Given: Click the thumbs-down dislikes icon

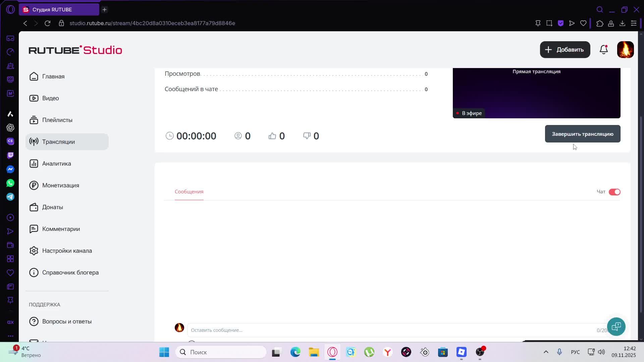Looking at the screenshot, I should [x=307, y=136].
